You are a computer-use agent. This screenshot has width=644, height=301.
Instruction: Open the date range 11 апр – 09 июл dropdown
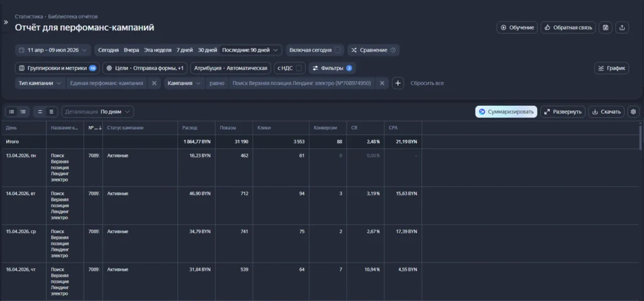click(53, 50)
